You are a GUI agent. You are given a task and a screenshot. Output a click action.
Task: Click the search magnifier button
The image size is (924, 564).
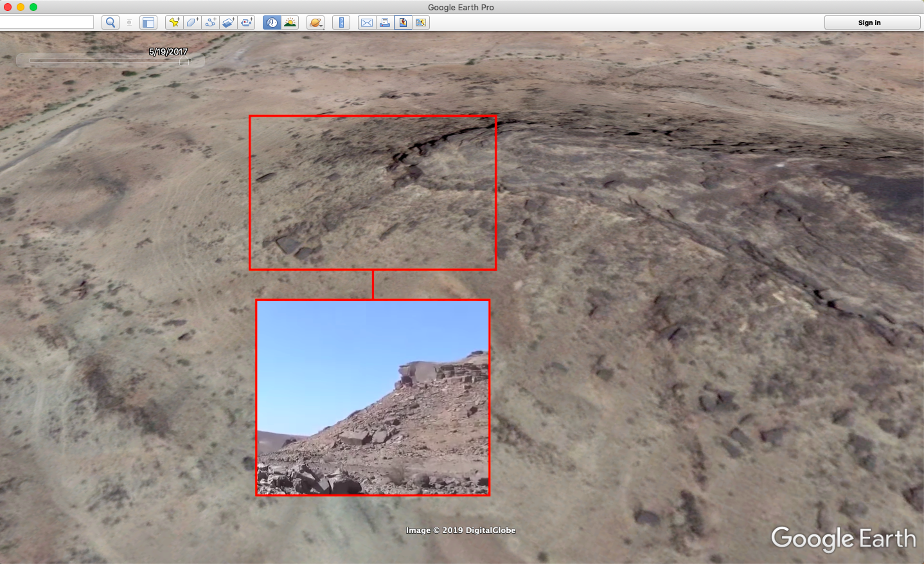pos(111,23)
